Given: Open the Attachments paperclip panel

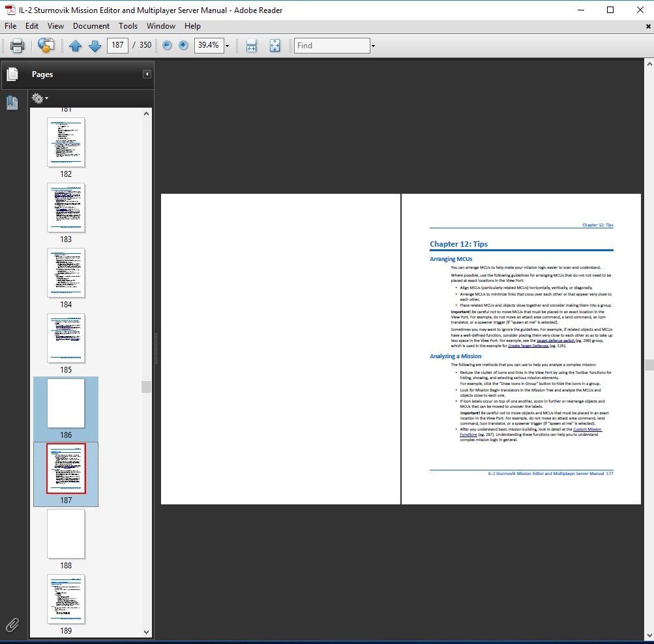Looking at the screenshot, I should click(x=12, y=625).
